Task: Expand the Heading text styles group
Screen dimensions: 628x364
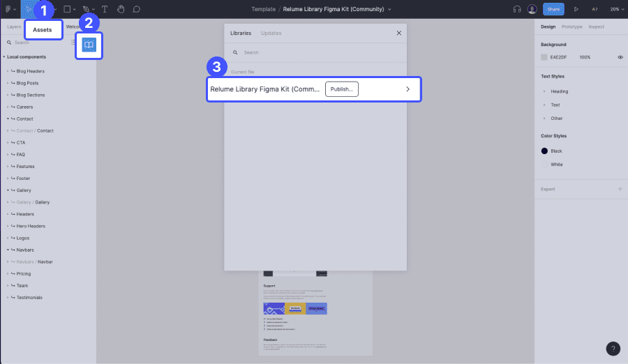Action: click(544, 91)
